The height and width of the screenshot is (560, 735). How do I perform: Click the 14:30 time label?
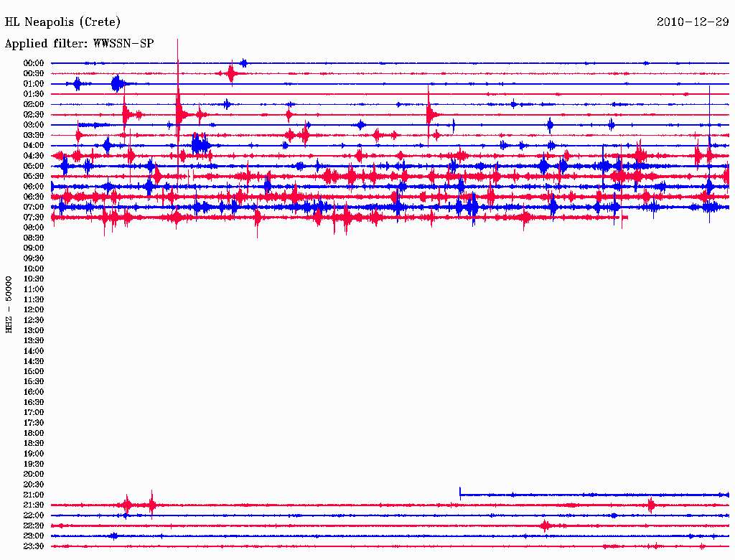pyautogui.click(x=34, y=361)
